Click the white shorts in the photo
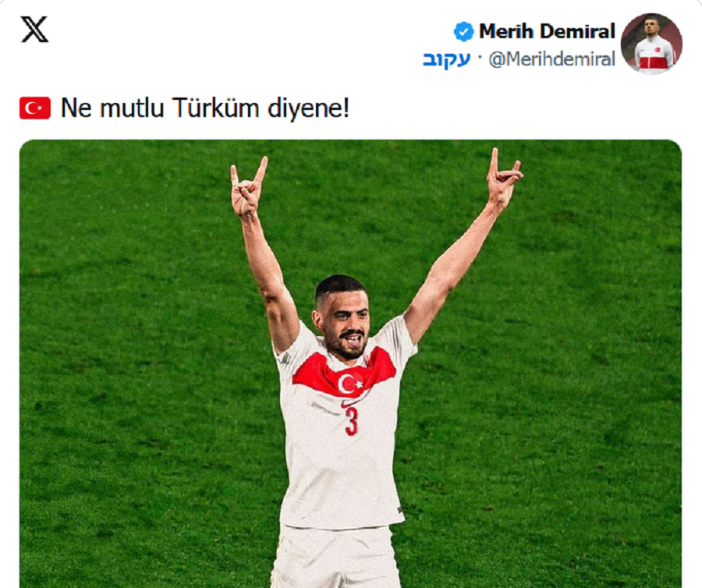The image size is (702, 588). pyautogui.click(x=337, y=558)
